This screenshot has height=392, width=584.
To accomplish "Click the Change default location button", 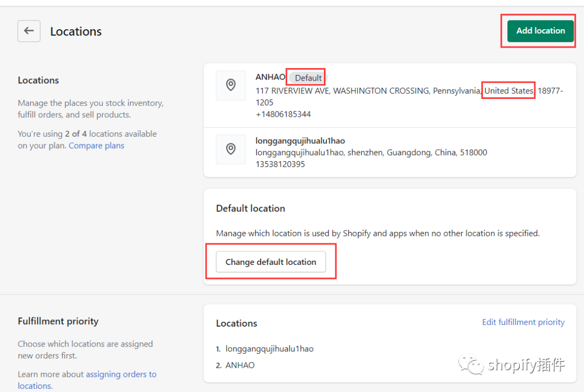I will [x=271, y=262].
